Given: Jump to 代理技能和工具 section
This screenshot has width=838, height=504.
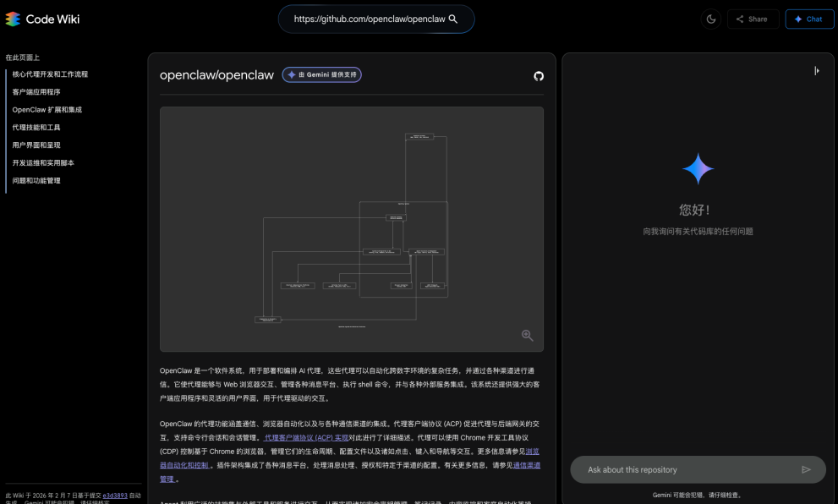Looking at the screenshot, I should [x=36, y=128].
